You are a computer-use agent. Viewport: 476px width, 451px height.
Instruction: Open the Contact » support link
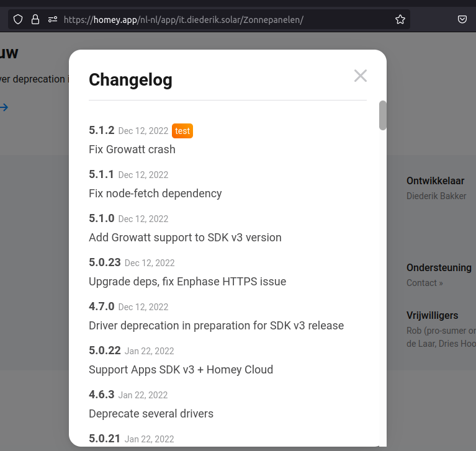click(424, 283)
